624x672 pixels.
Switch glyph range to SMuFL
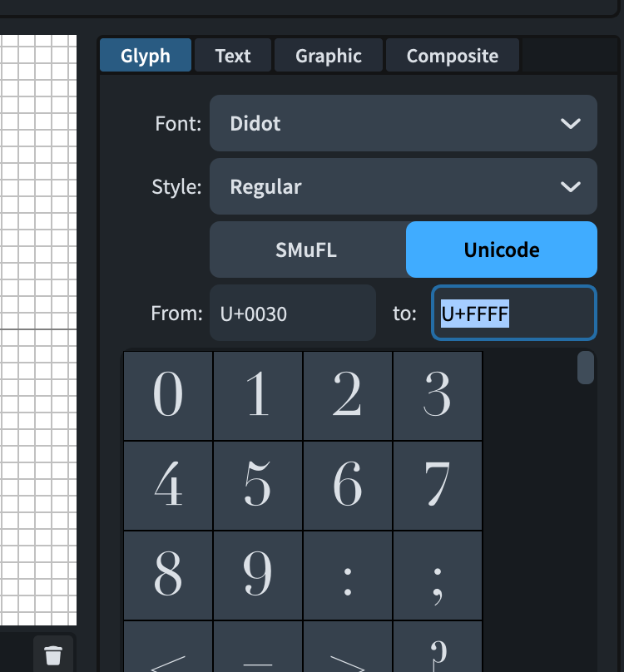pyautogui.click(x=307, y=250)
